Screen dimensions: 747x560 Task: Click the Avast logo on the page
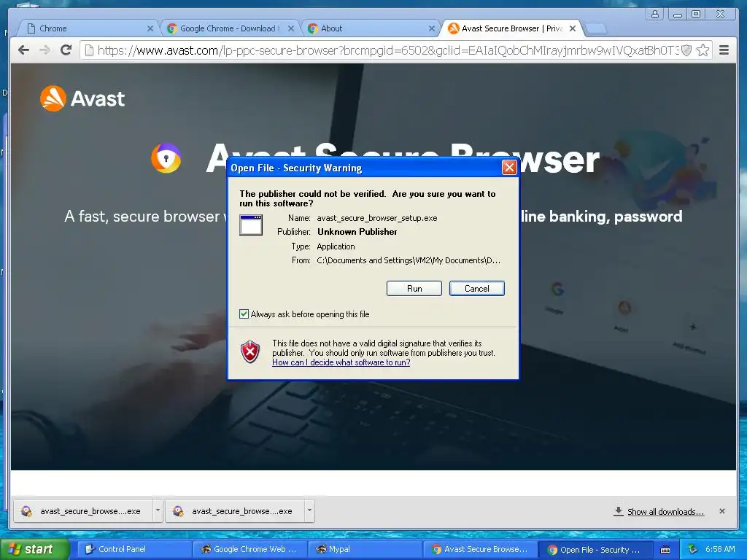(x=82, y=98)
